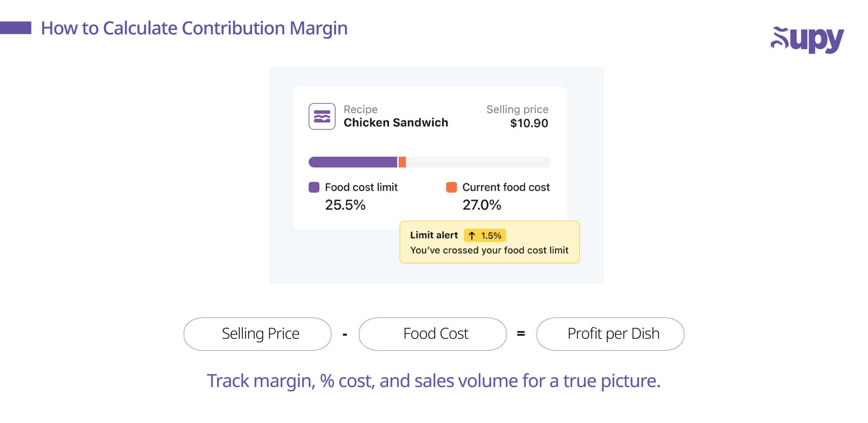The image size is (868, 423).
Task: Click the Limit alert notification box
Action: (x=489, y=242)
